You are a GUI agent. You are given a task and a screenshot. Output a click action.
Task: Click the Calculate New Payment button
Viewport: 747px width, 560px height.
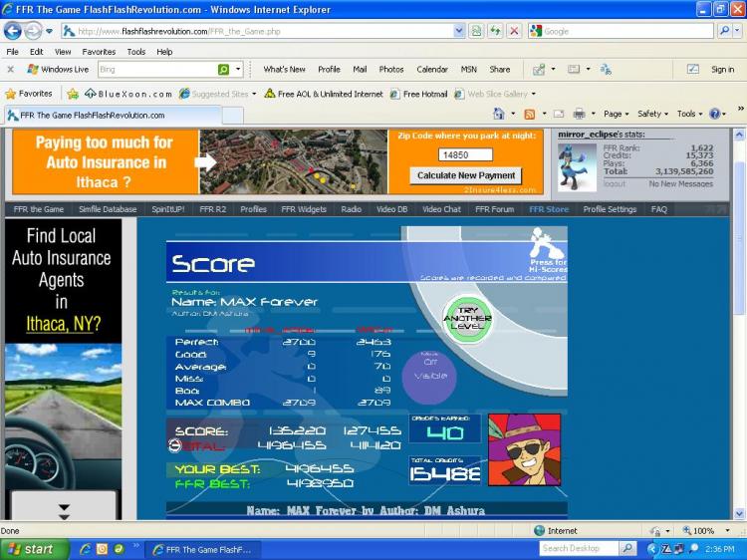pos(466,175)
